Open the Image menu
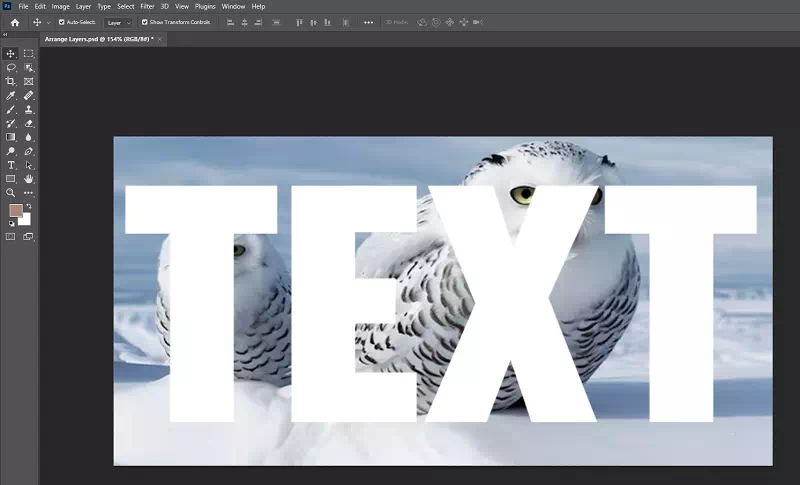 pyautogui.click(x=60, y=7)
